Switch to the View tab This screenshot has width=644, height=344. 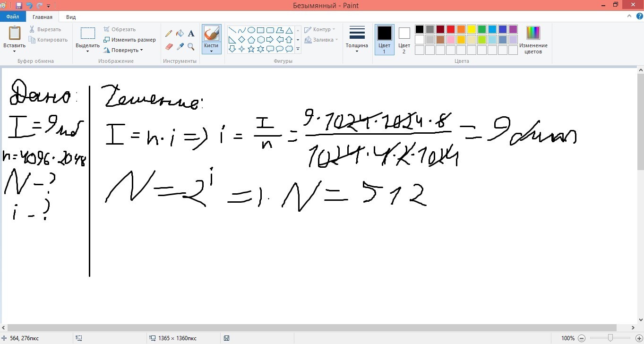pyautogui.click(x=71, y=17)
